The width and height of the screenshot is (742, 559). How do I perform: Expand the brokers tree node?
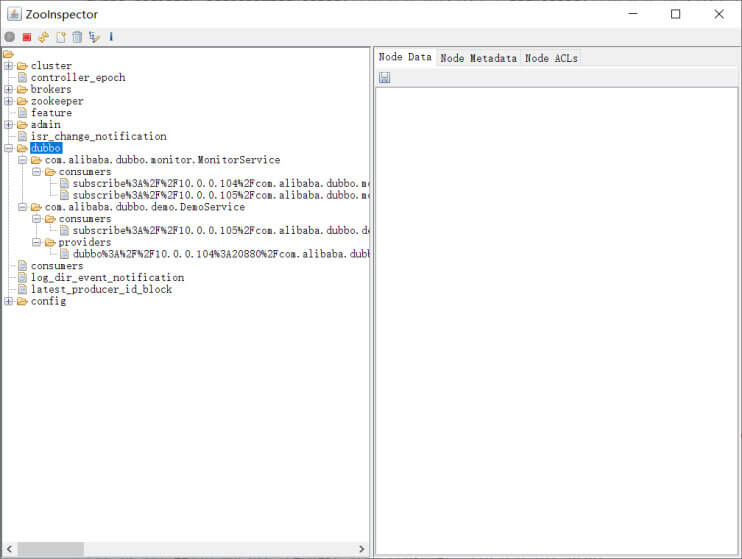9,89
